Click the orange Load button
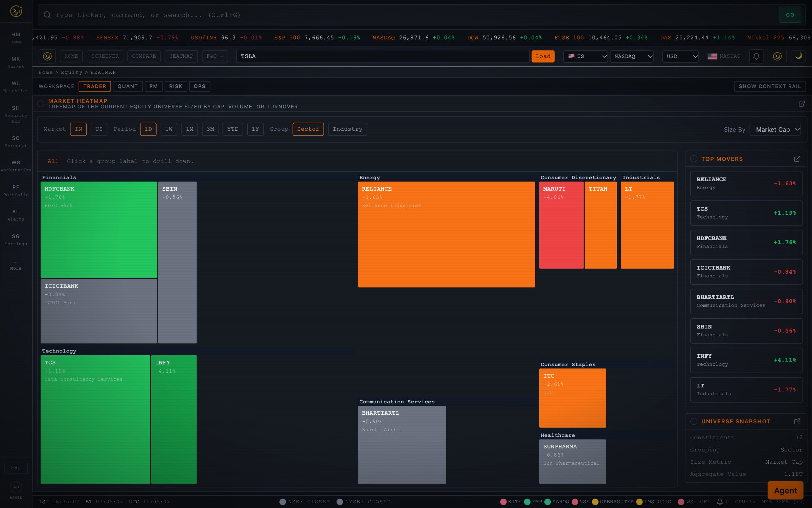 click(x=543, y=56)
